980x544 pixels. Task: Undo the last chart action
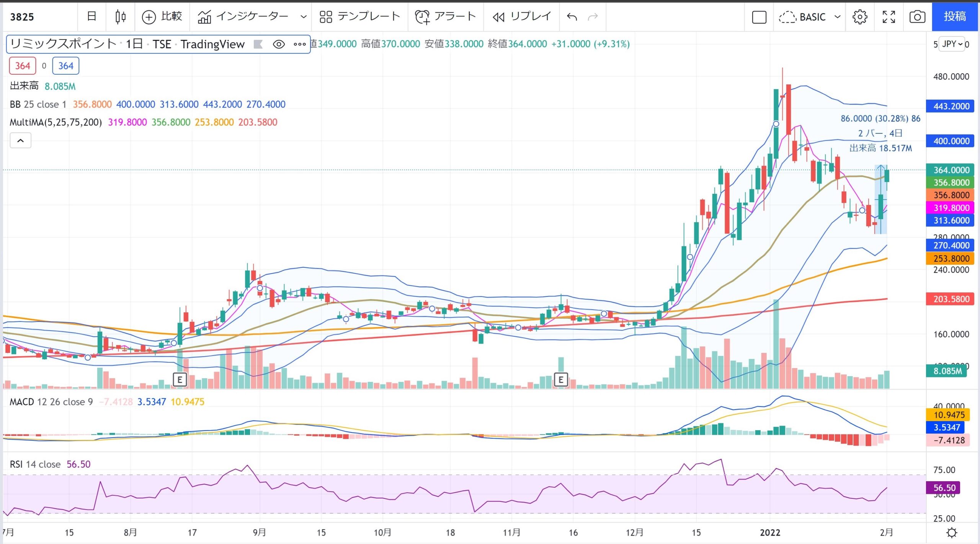[x=572, y=17]
